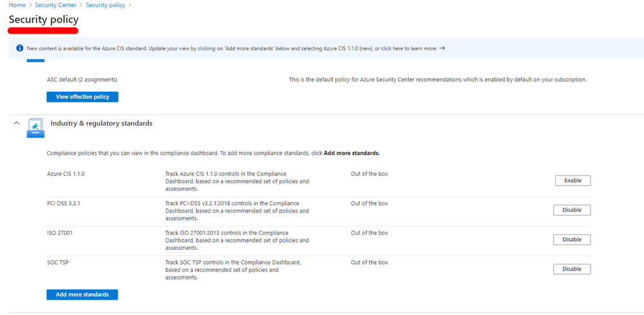Select the Security policy page title
This screenshot has width=644, height=315.
tap(44, 19)
